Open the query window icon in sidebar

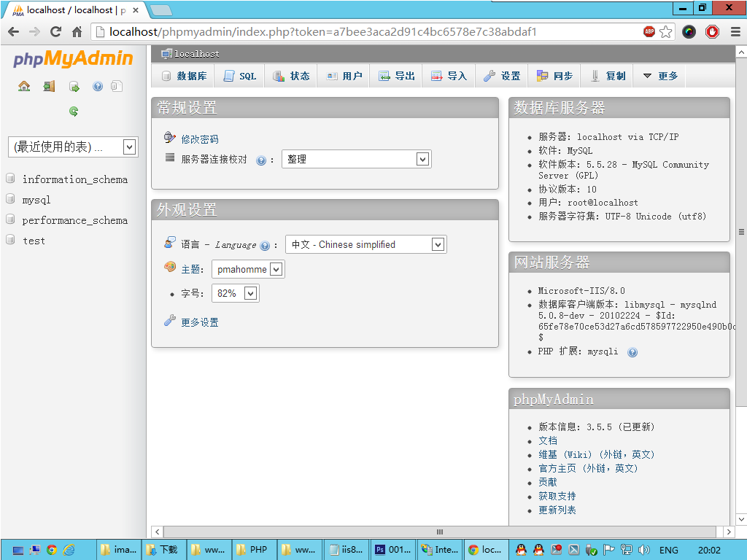[74, 86]
